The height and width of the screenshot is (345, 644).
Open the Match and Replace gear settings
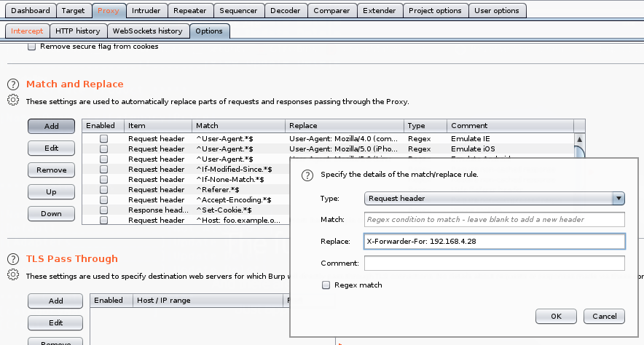(12, 100)
